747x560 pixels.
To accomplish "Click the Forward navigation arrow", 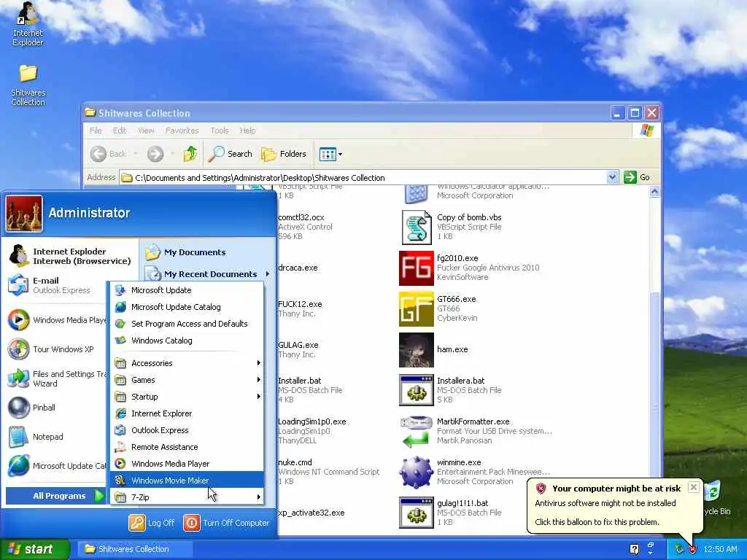I will click(155, 154).
